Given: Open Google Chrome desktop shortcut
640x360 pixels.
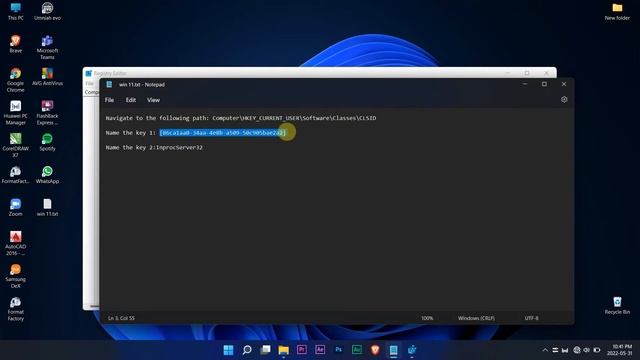Looking at the screenshot, I should pos(16,80).
